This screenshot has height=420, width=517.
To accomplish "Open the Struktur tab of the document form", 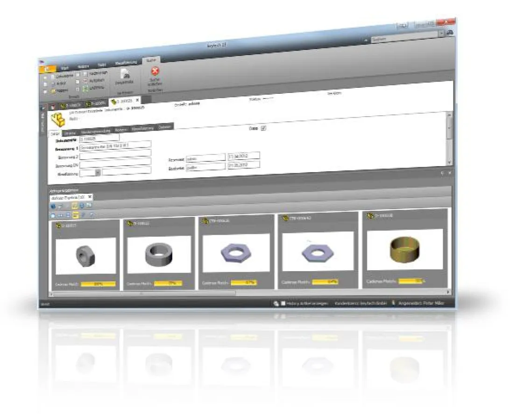I will (x=70, y=131).
